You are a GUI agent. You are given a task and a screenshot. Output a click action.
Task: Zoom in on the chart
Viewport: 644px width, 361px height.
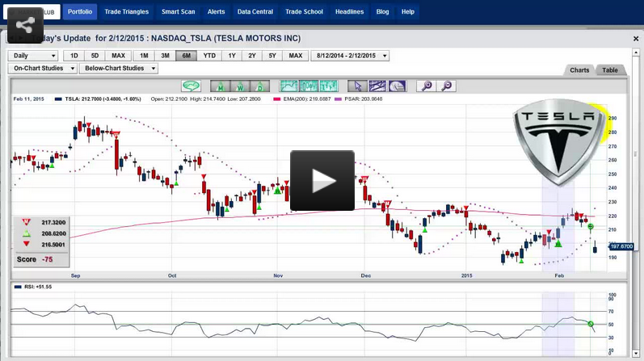click(427, 86)
